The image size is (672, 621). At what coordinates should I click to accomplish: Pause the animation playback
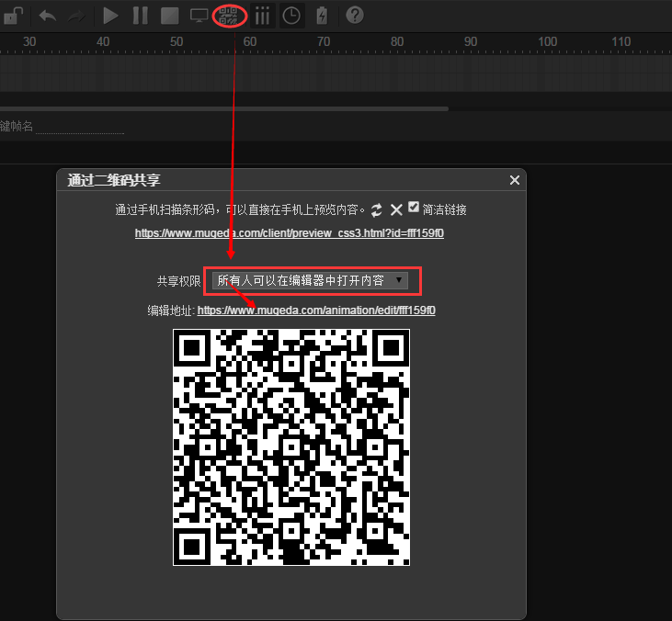[140, 16]
